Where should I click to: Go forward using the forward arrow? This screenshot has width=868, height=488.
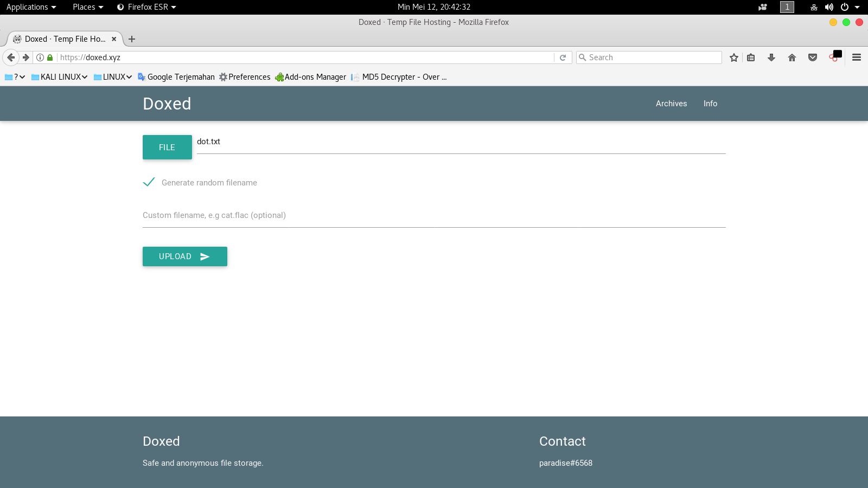(25, 57)
